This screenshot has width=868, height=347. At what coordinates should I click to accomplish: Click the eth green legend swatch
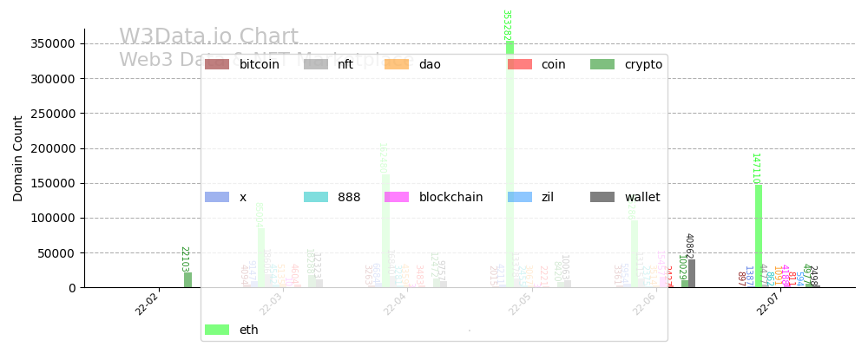coord(217,330)
